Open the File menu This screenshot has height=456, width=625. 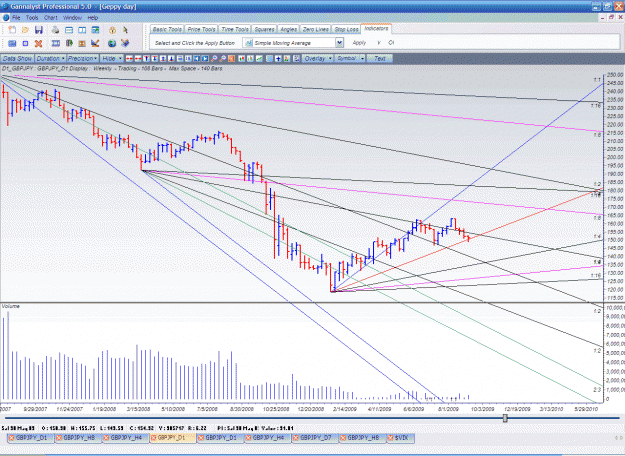[x=16, y=18]
